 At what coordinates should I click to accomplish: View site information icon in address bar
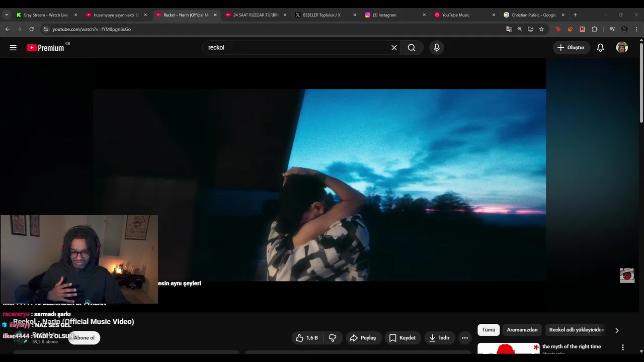point(46,29)
